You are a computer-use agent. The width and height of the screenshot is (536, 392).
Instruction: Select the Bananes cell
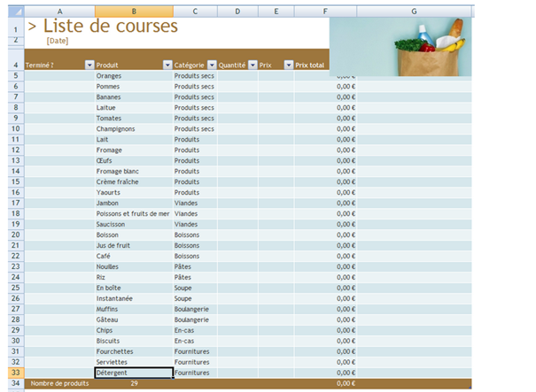coord(134,96)
